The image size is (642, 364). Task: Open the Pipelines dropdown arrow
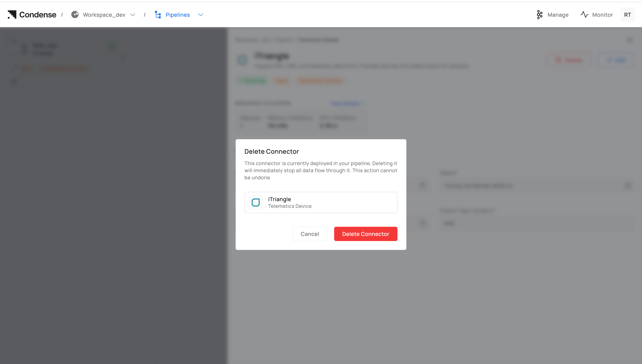pyautogui.click(x=201, y=15)
